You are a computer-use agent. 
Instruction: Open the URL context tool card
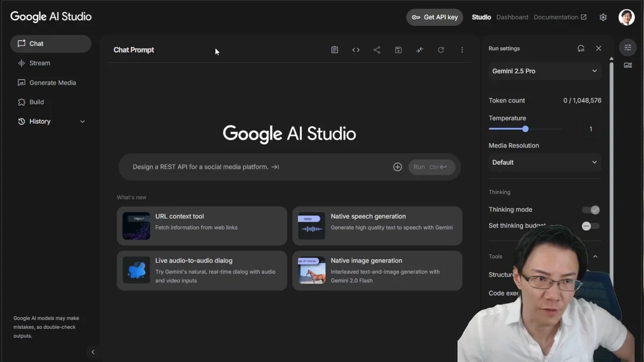tap(202, 226)
